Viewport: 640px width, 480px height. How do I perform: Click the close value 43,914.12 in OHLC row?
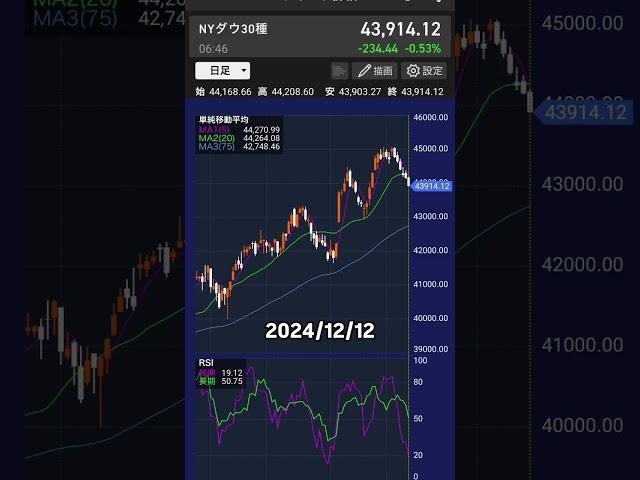(x=422, y=92)
